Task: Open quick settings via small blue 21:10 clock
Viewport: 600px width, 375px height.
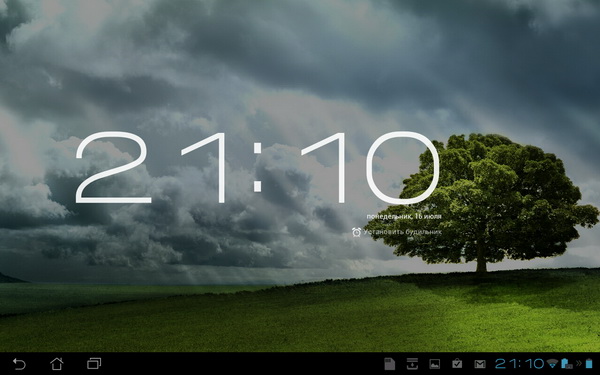Action: pos(519,364)
